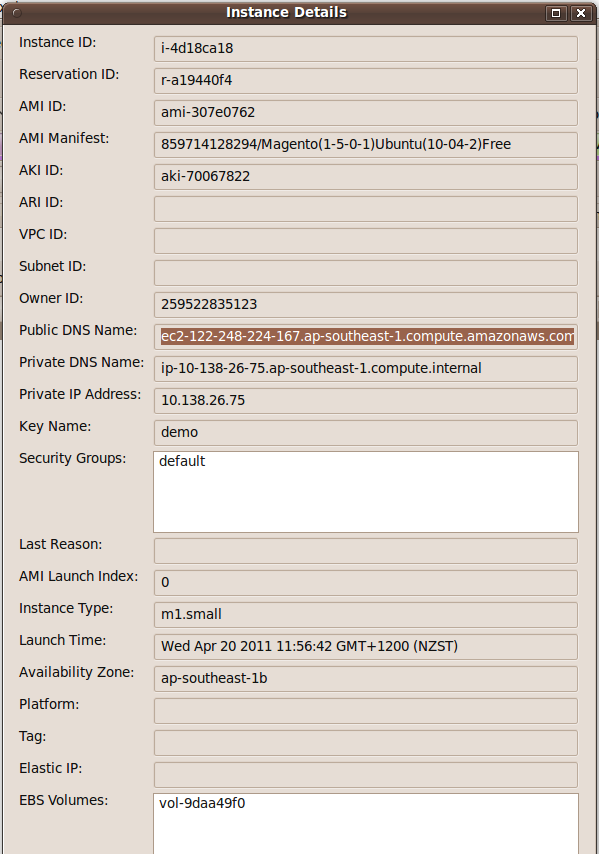Image resolution: width=599 pixels, height=854 pixels.
Task: Click the empty ARI ID field
Action: pos(365,209)
